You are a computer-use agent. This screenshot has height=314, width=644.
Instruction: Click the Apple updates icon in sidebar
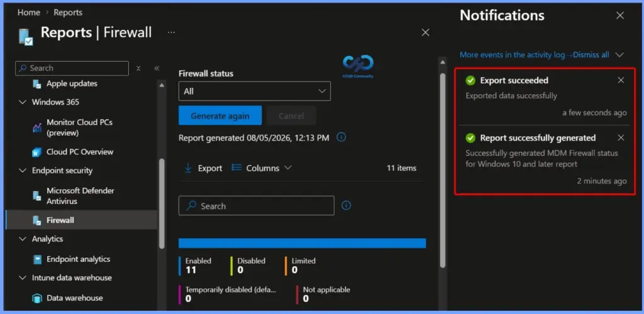pos(37,84)
